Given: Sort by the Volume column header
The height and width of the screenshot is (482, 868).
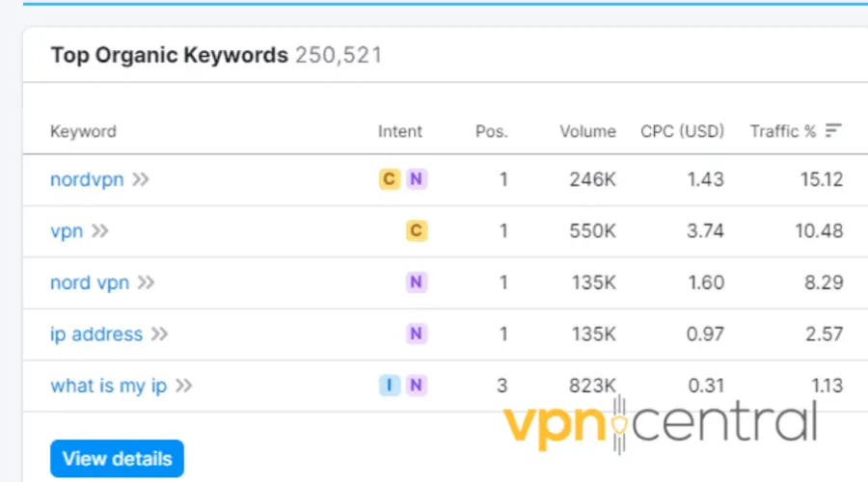Looking at the screenshot, I should (x=587, y=131).
